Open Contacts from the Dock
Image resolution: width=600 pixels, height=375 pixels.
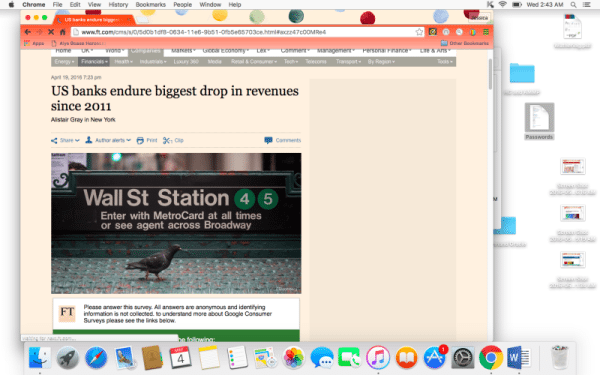(152, 359)
